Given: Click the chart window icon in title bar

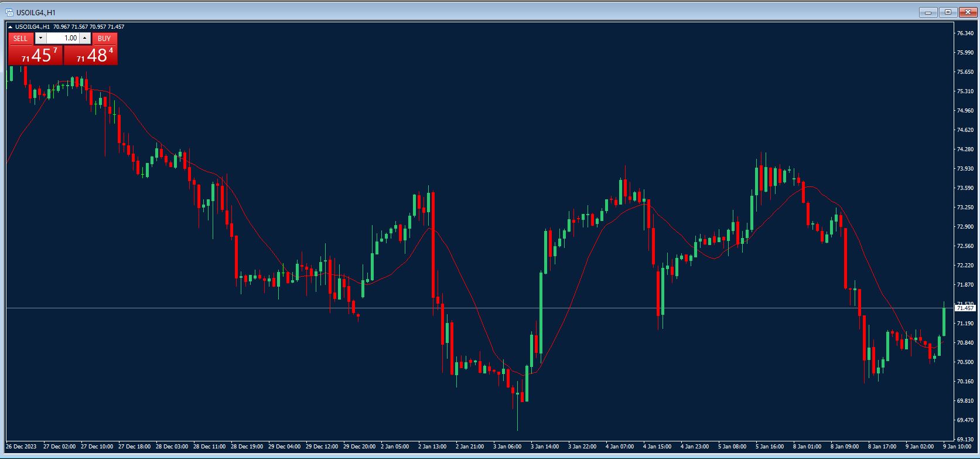Looking at the screenshot, I should point(9,12).
